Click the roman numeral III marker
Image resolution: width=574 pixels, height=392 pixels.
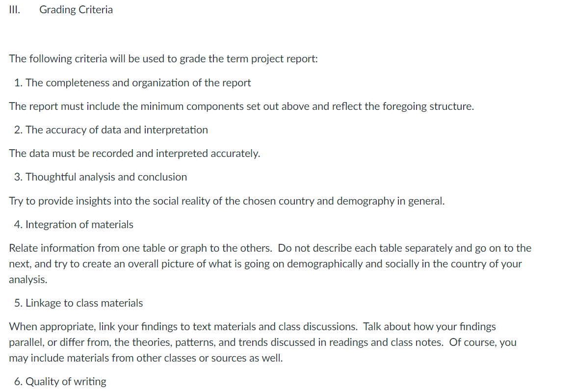coord(14,9)
